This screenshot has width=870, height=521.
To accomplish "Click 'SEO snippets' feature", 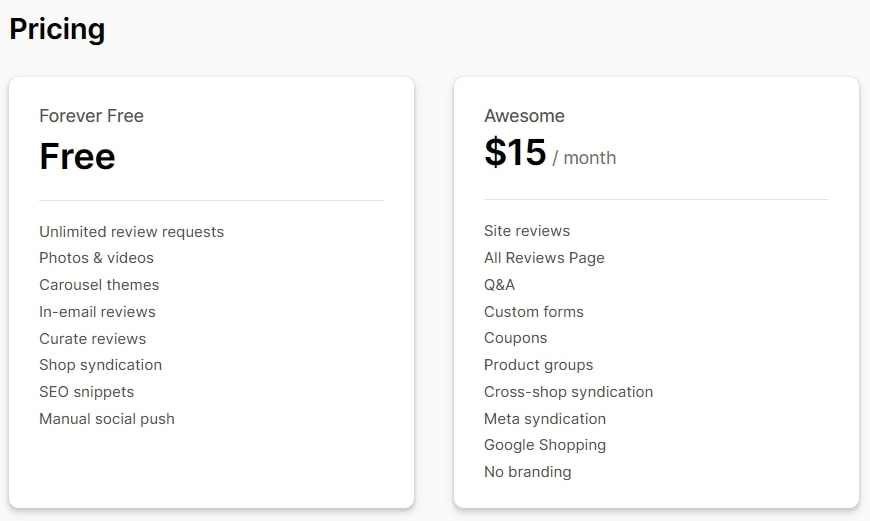I will coord(87,392).
